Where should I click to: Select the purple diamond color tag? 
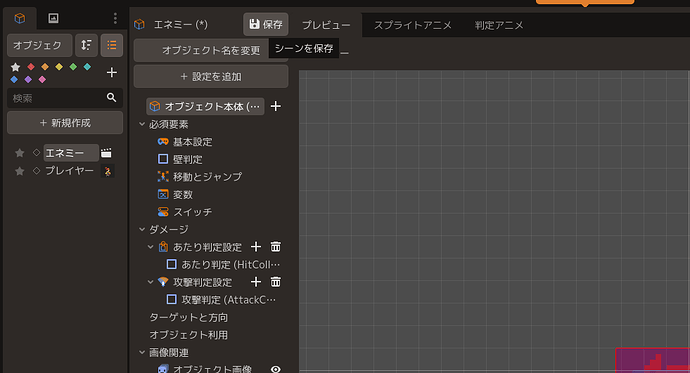pyautogui.click(x=28, y=80)
